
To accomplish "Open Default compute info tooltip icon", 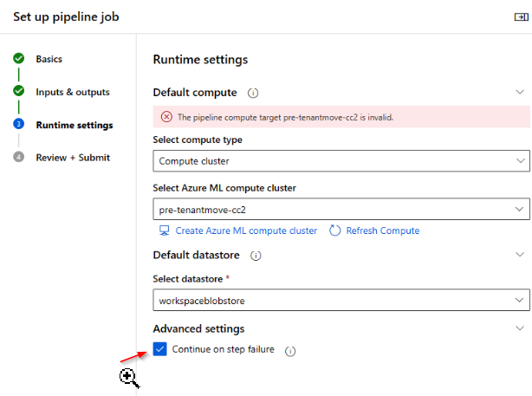I will coord(253,93).
